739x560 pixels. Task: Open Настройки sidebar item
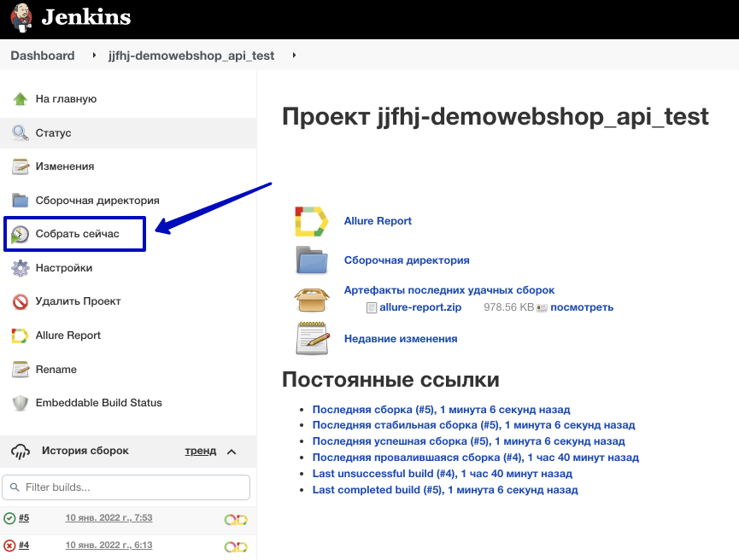64,268
